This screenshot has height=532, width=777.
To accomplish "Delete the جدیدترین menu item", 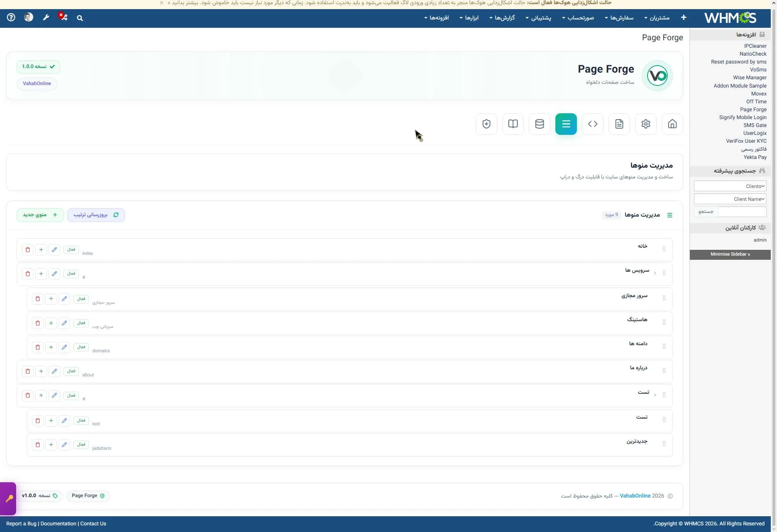I will pos(38,445).
